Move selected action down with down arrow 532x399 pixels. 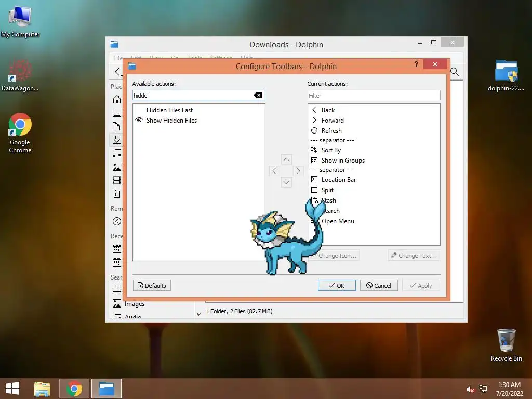point(286,182)
